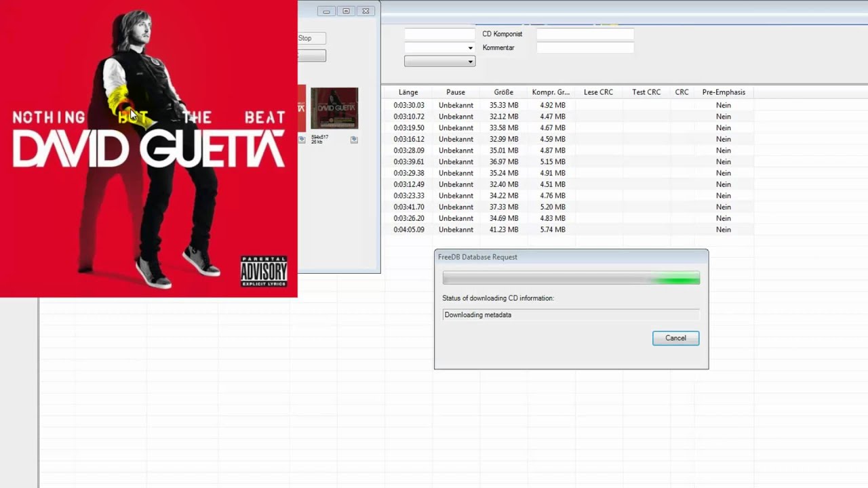Image resolution: width=868 pixels, height=488 pixels.
Task: Select the track length 0:03:39.61
Action: (409, 162)
